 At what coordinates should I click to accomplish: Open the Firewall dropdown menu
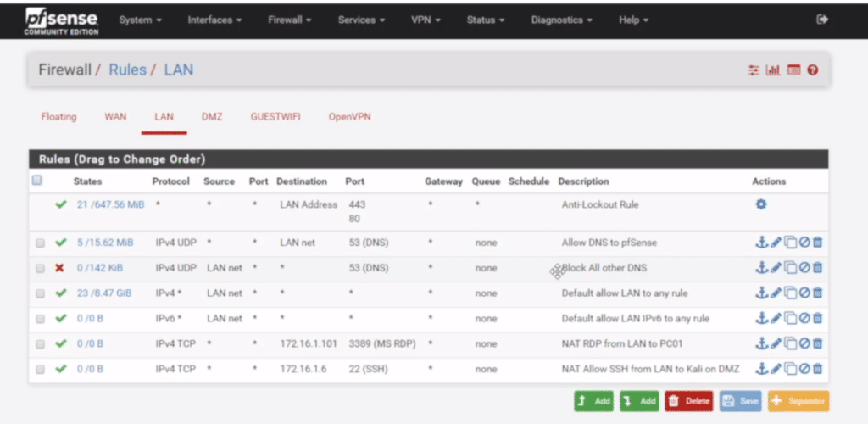289,20
